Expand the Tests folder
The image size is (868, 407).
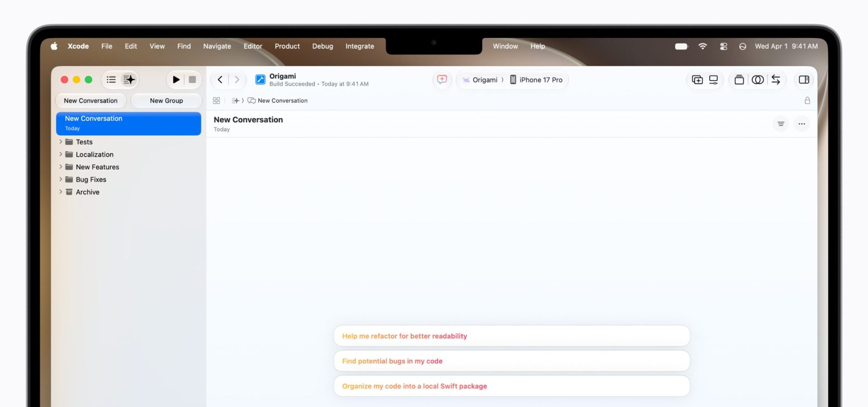click(x=61, y=142)
